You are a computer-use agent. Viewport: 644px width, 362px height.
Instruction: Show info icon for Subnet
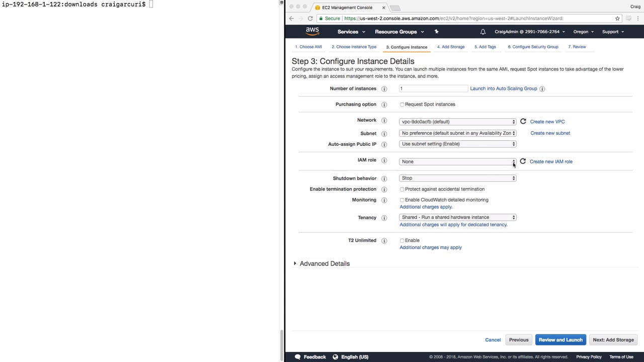[x=384, y=134]
